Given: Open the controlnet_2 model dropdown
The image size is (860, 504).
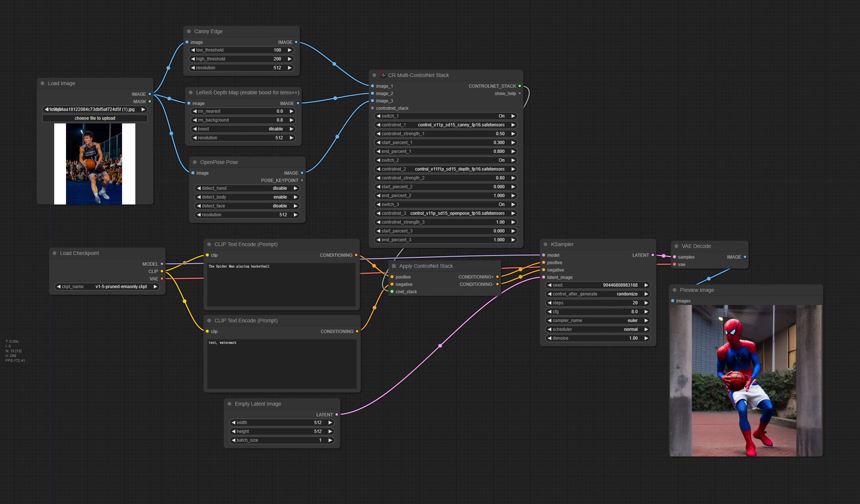Looking at the screenshot, I should click(445, 169).
